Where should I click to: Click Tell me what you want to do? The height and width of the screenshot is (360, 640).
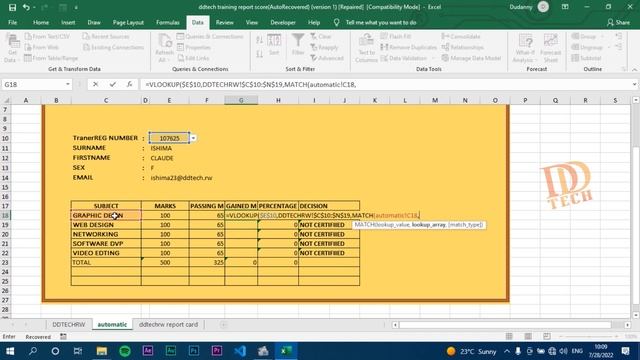381,22
